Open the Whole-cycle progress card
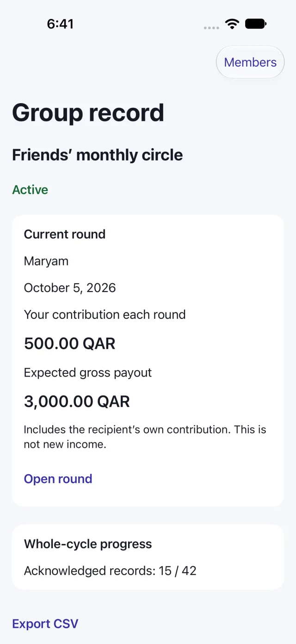296x644 pixels. pos(148,557)
